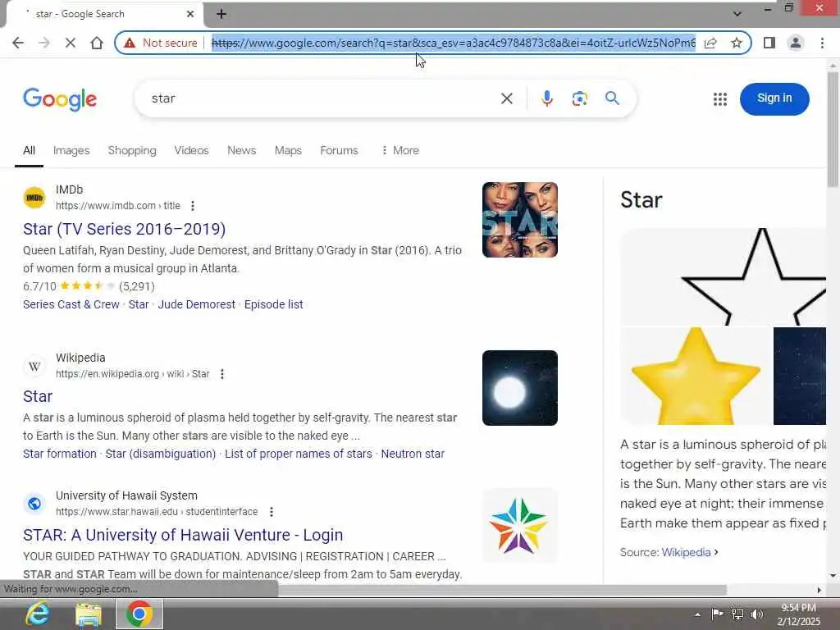
Task: Click the magnifier search button
Action: point(612,98)
